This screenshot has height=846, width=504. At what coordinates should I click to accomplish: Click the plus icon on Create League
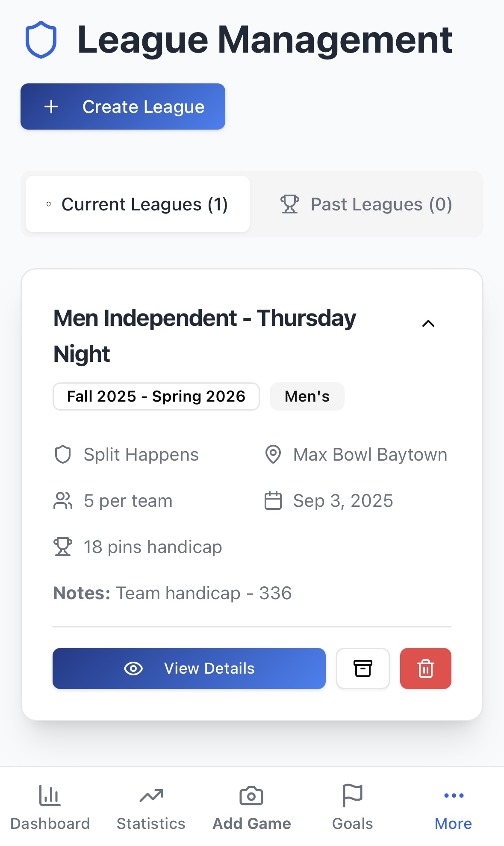[52, 106]
